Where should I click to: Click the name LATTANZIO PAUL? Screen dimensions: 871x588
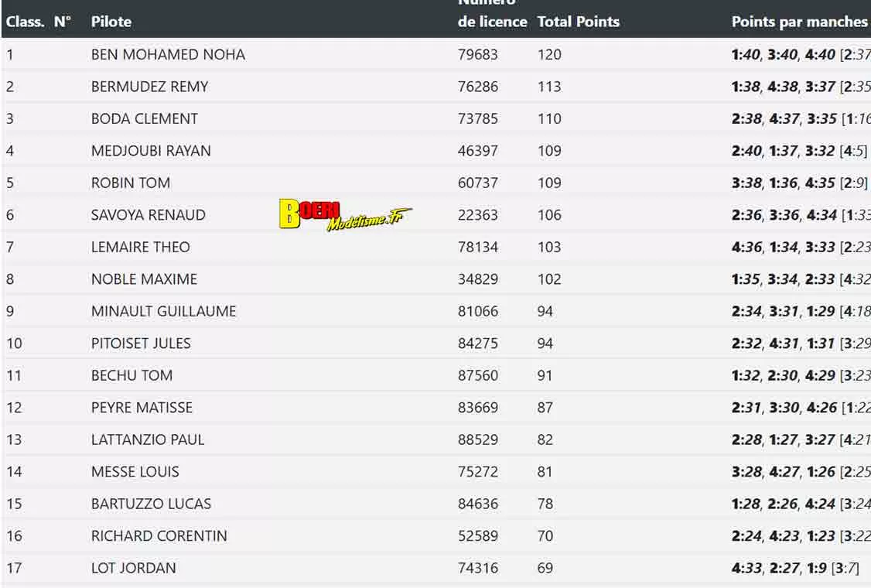148,439
